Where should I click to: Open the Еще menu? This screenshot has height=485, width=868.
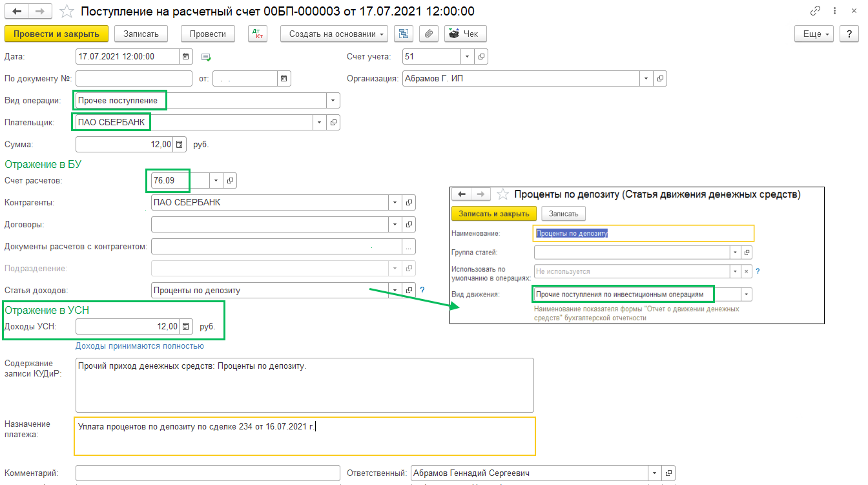[x=814, y=34]
